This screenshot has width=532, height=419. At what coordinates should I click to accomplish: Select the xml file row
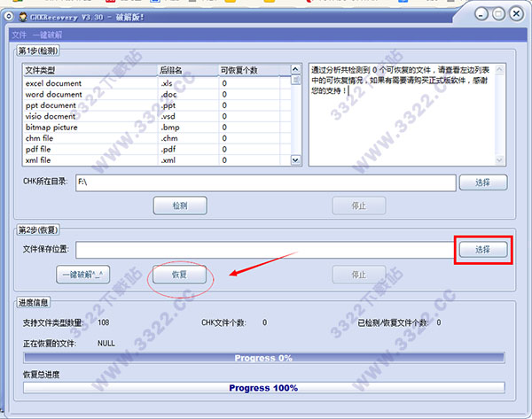[157, 160]
